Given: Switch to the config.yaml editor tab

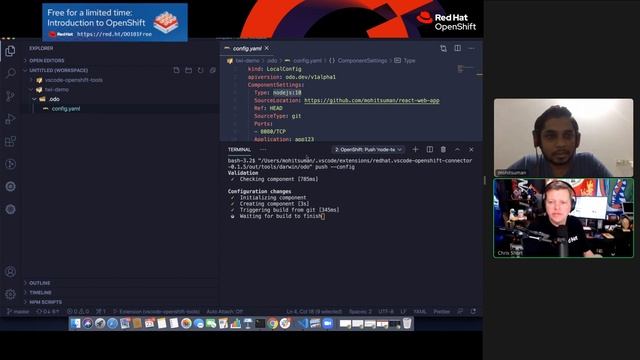Looking at the screenshot, I should [247, 48].
